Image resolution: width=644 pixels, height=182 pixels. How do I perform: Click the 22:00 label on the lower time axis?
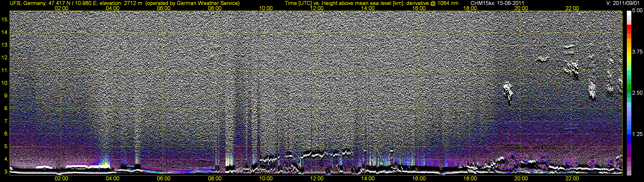coord(572,179)
